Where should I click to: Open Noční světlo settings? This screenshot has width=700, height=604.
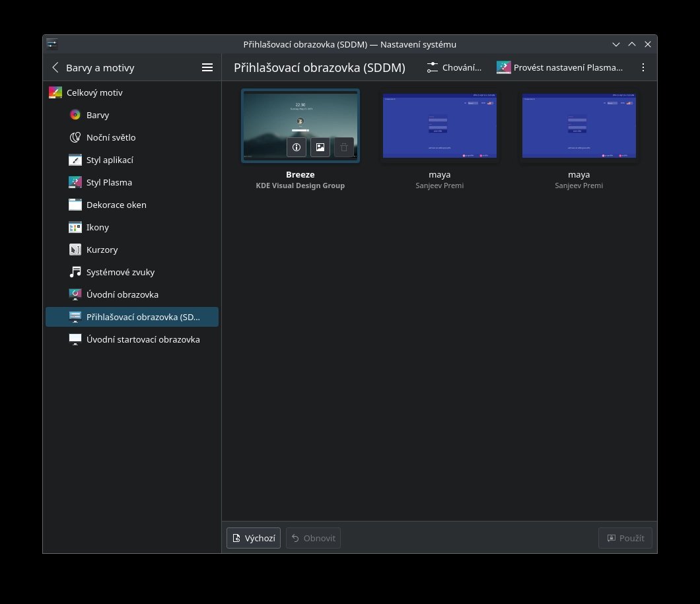(x=110, y=137)
